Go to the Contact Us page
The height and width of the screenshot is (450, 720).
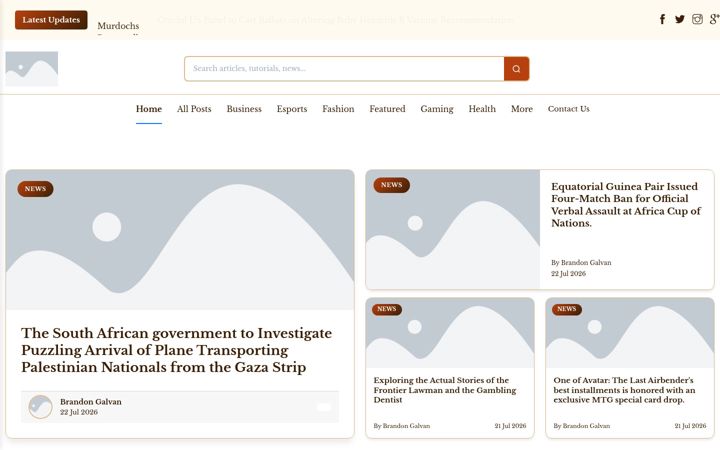(x=568, y=109)
